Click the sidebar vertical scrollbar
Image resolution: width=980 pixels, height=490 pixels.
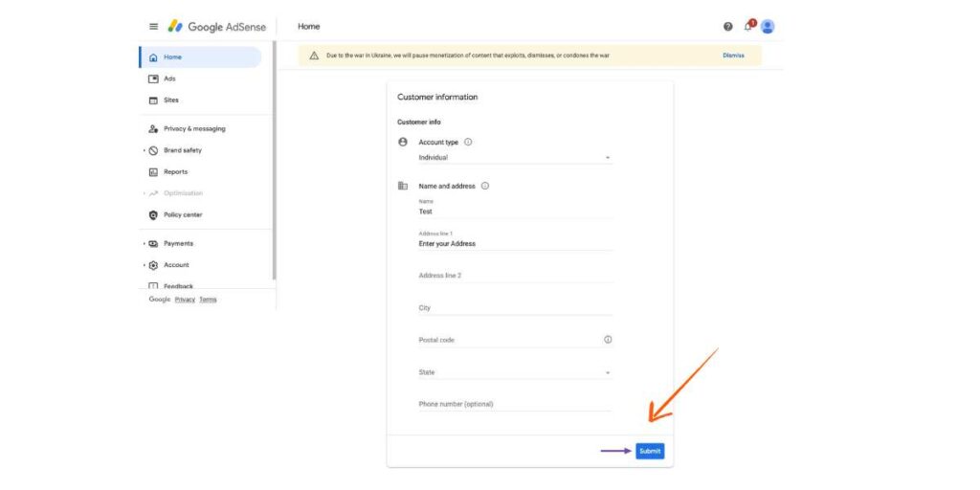(275, 160)
